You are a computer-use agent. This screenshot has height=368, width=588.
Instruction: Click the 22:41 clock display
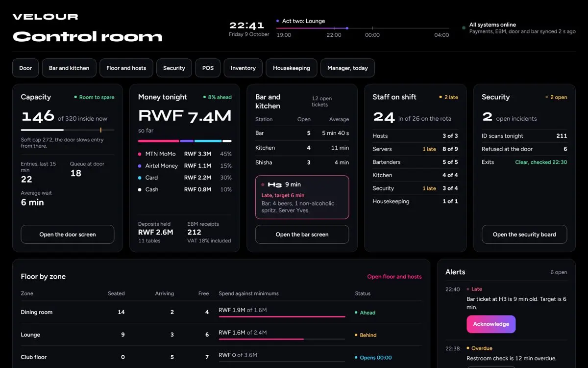point(246,25)
